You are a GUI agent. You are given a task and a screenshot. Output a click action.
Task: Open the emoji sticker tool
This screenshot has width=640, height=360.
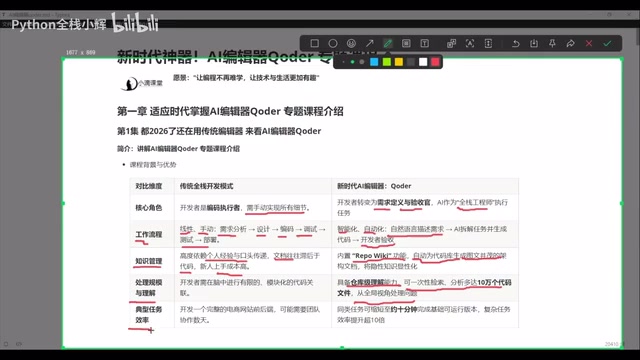point(351,43)
